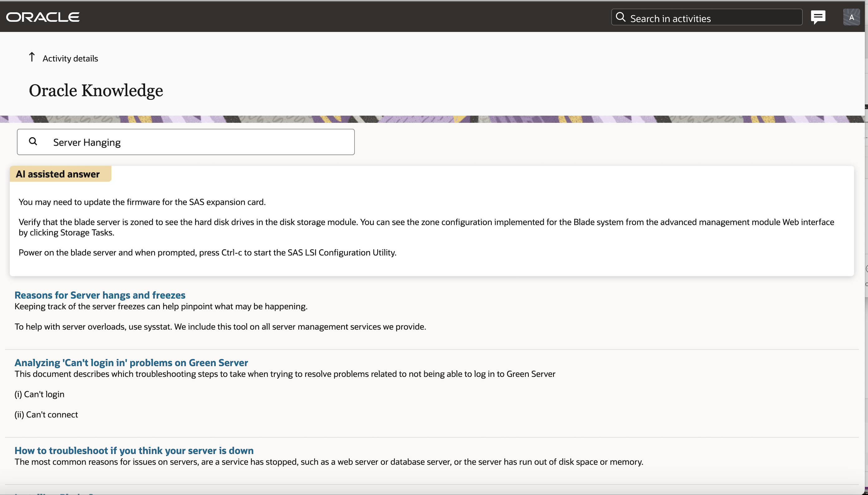The width and height of the screenshot is (868, 495).
Task: Click magnifier icon in activities search
Action: click(620, 17)
